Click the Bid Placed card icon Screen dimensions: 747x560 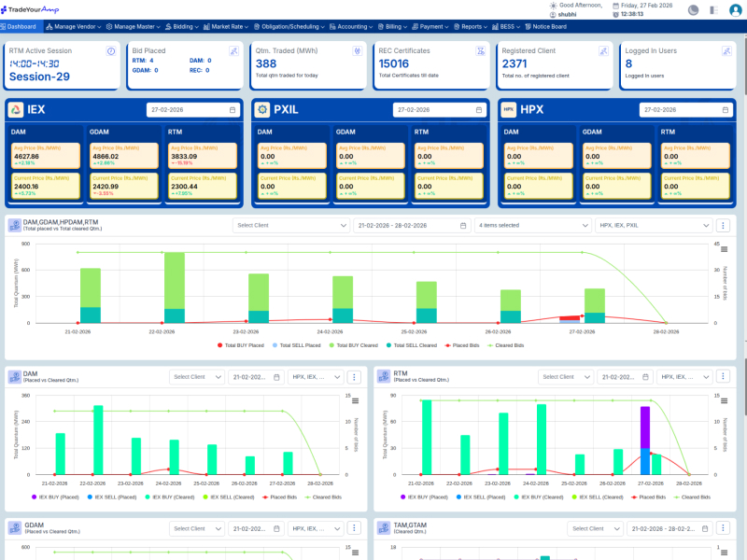pos(234,51)
